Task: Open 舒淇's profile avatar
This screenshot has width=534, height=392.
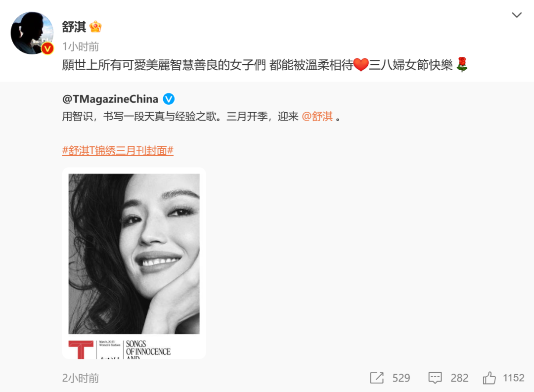Action: click(32, 33)
